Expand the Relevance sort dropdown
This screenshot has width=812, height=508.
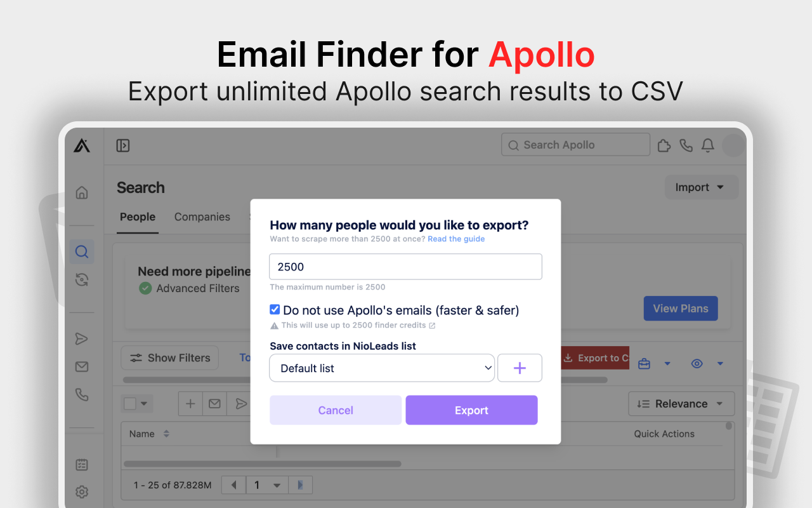(x=681, y=403)
